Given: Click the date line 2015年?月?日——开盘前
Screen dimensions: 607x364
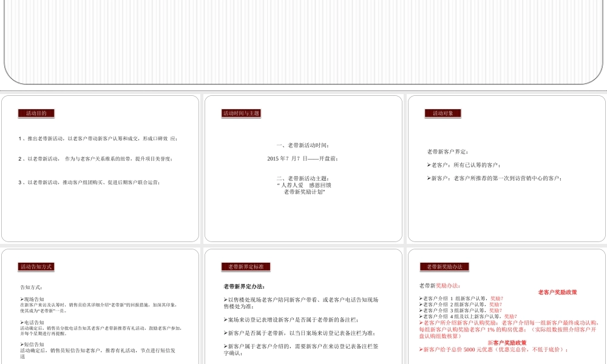Looking at the screenshot, I should point(303,158).
